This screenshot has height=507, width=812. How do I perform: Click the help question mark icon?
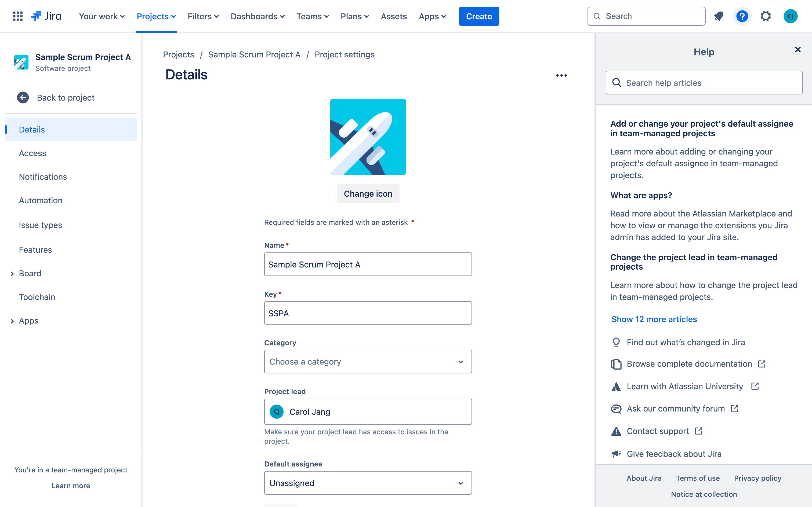742,16
